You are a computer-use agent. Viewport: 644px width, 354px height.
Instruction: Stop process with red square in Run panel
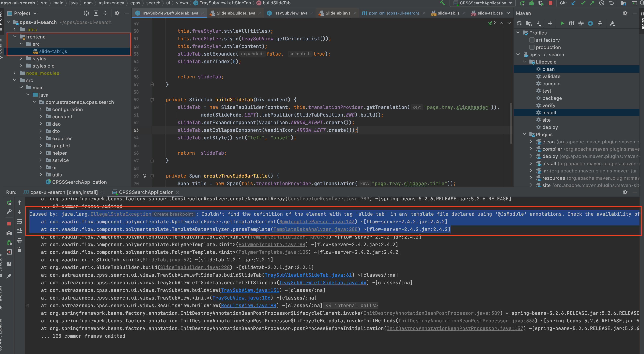click(x=9, y=223)
